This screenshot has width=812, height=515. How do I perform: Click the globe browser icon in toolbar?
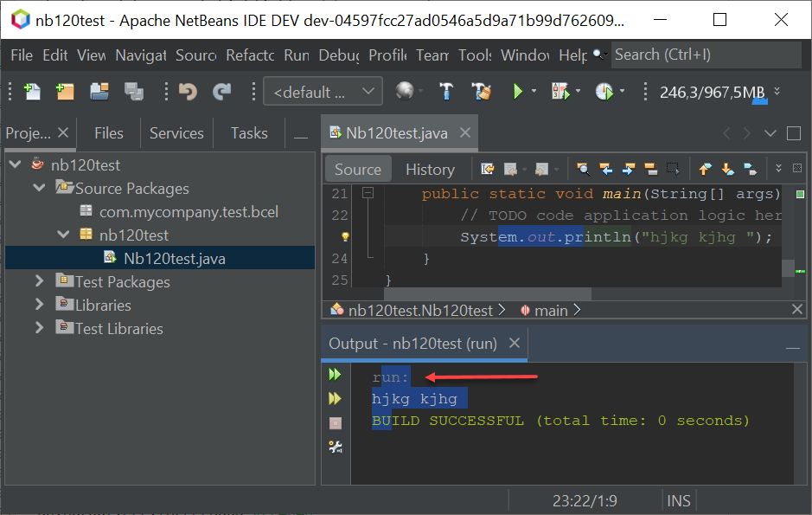(405, 91)
